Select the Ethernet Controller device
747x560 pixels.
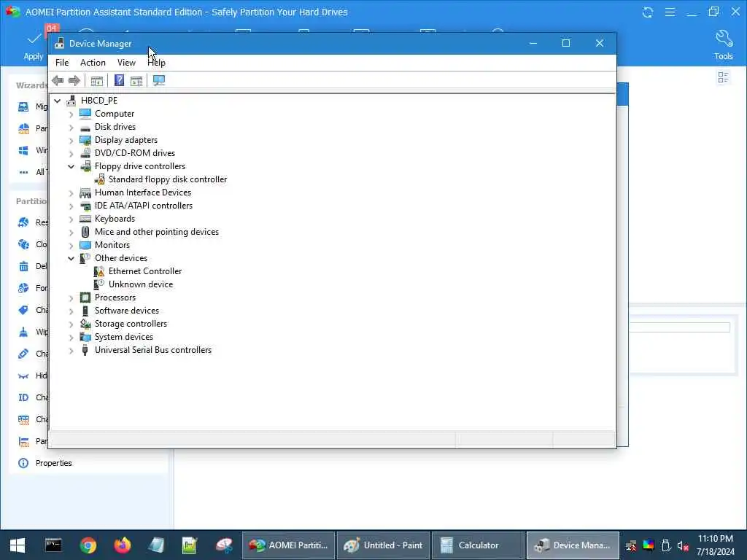145,271
